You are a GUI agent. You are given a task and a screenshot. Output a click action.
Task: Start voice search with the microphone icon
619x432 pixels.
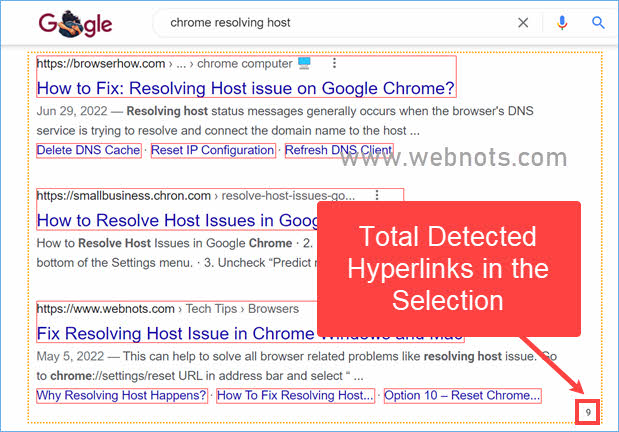562,22
